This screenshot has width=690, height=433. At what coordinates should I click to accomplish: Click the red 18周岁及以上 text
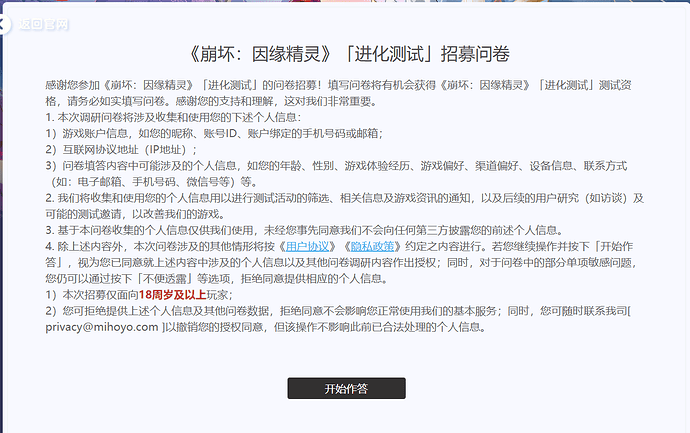click(x=172, y=295)
